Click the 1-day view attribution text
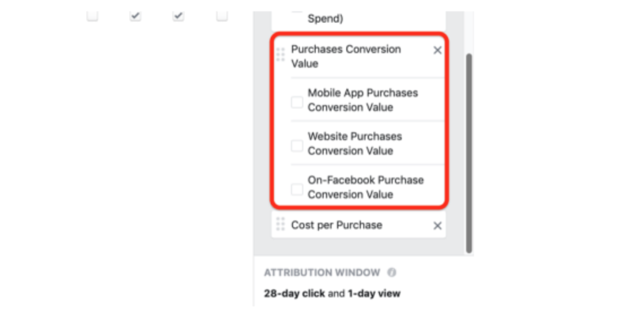 point(373,293)
